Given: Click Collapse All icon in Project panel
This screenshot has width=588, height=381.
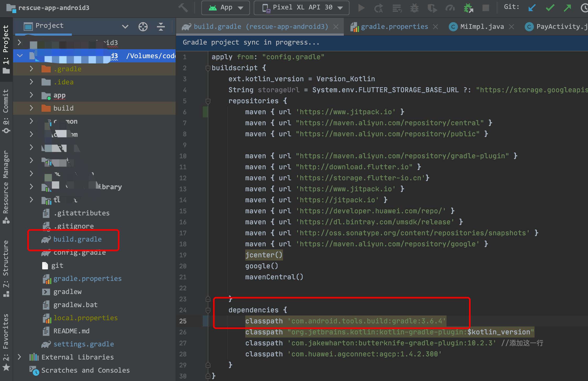Looking at the screenshot, I should click(161, 26).
